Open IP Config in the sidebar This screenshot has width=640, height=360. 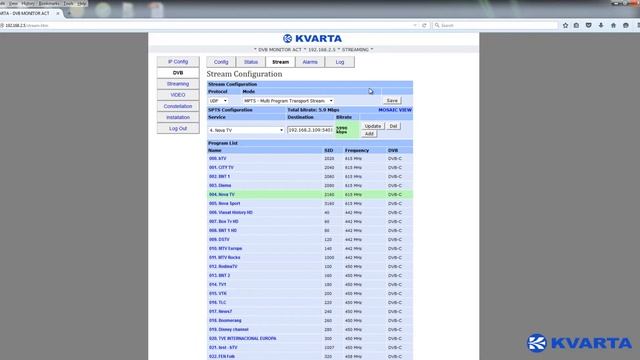pos(178,62)
